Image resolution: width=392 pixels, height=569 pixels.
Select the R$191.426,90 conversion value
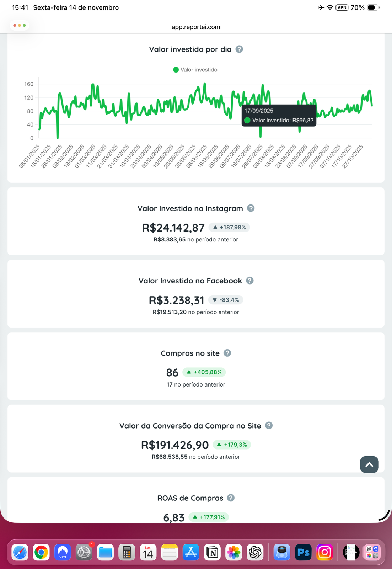[x=175, y=445]
